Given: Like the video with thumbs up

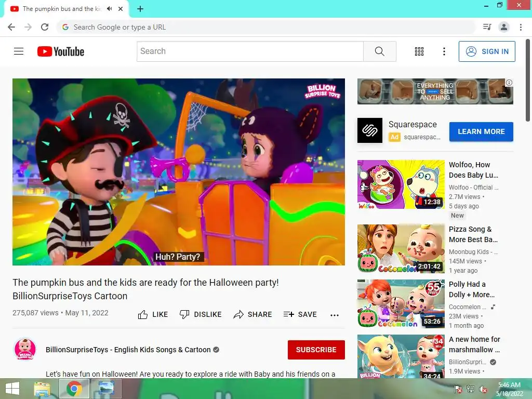Looking at the screenshot, I should click(x=153, y=314).
